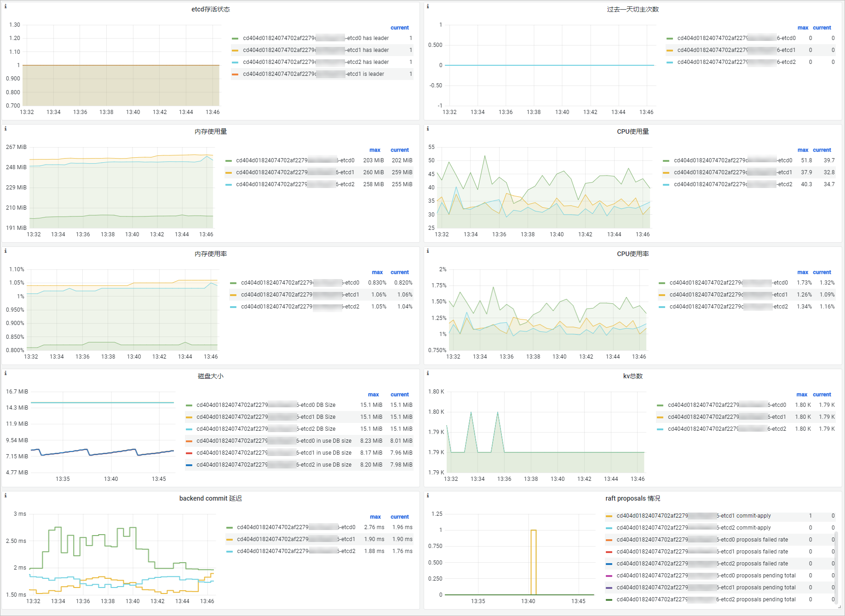Sort 内存使用量 legend by current
Screen dimensions: 845x616
pos(399,150)
